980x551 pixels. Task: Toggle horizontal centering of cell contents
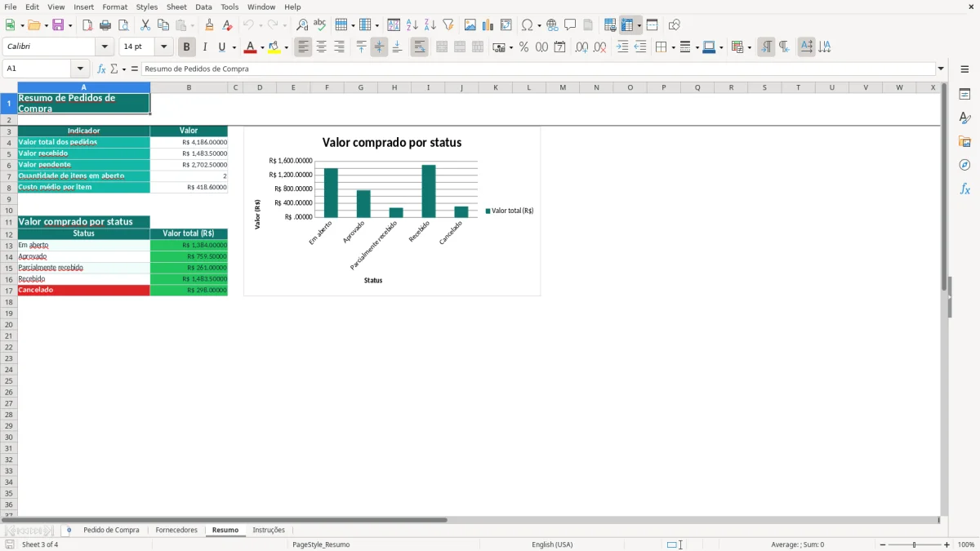[321, 47]
